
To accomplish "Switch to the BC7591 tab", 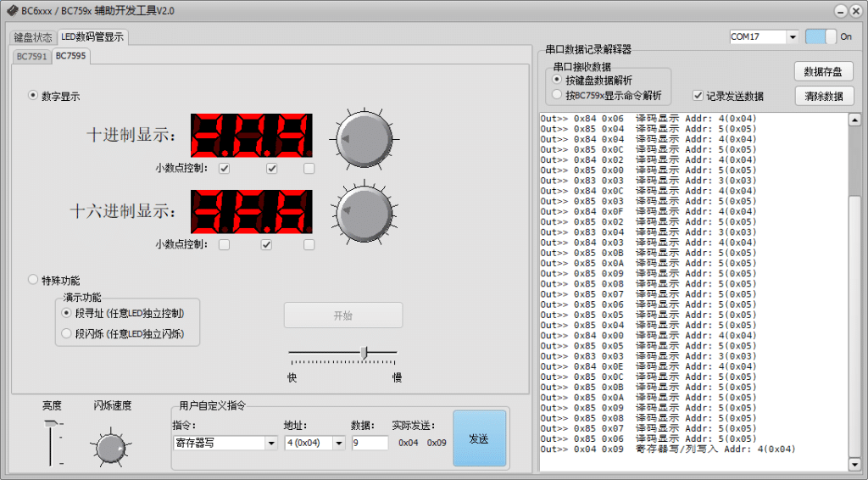I will [x=31, y=56].
